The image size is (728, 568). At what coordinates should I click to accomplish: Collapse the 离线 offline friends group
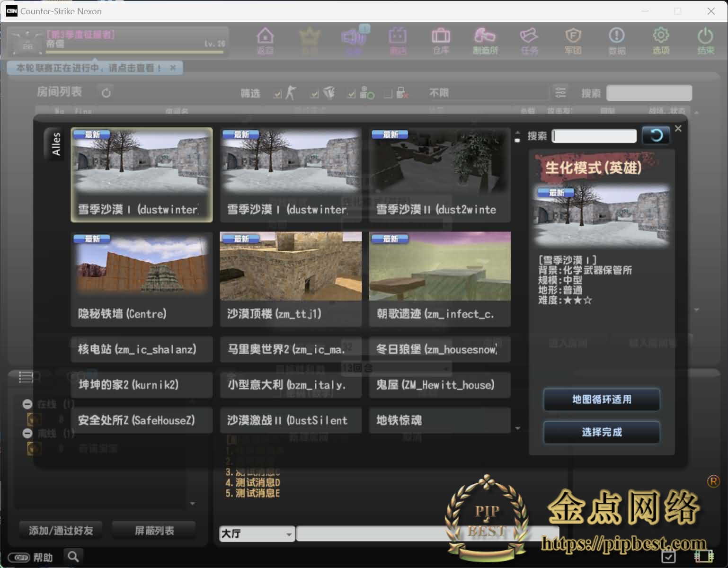tap(27, 433)
